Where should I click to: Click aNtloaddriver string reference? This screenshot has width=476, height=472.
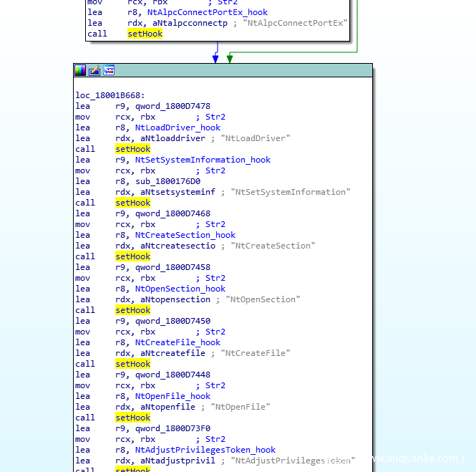170,138
